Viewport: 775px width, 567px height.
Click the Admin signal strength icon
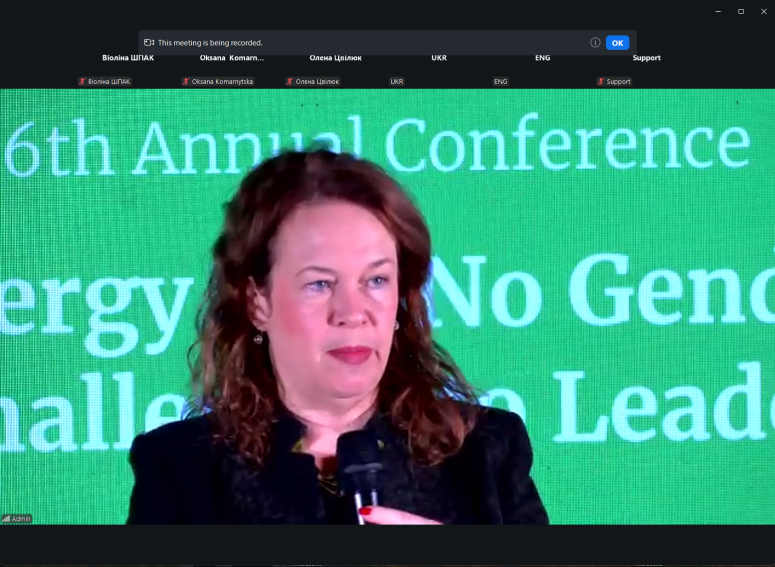[x=6, y=518]
